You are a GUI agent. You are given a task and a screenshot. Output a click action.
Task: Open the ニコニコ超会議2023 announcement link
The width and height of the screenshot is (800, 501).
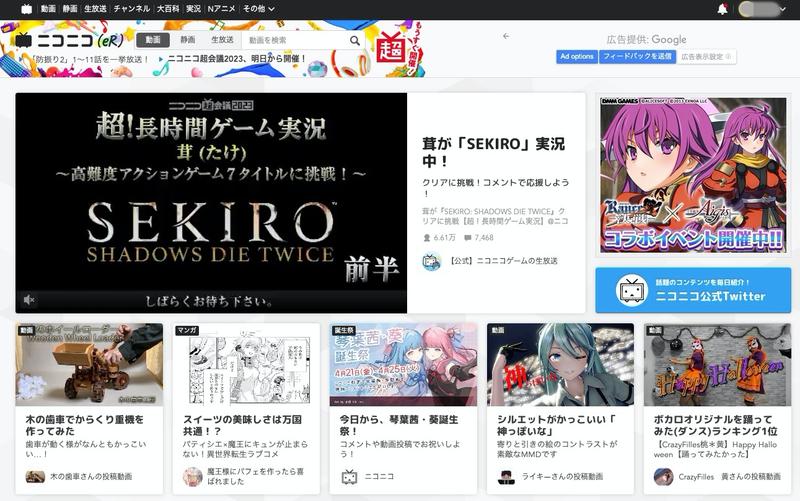click(237, 59)
